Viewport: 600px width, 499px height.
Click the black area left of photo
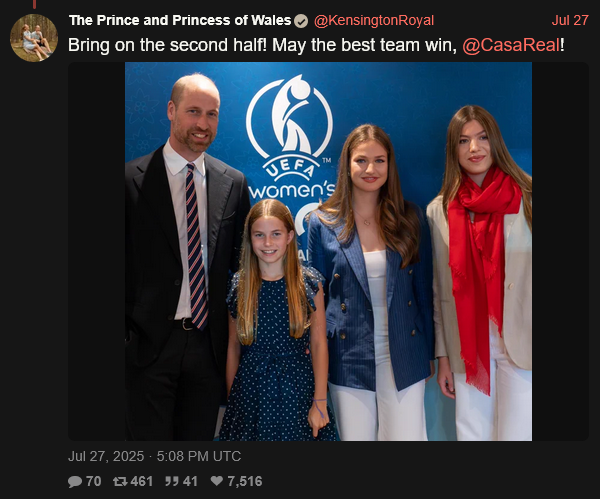click(x=96, y=251)
